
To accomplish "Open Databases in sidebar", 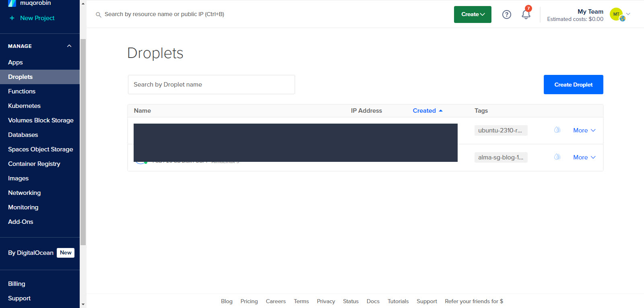I will [x=23, y=135].
